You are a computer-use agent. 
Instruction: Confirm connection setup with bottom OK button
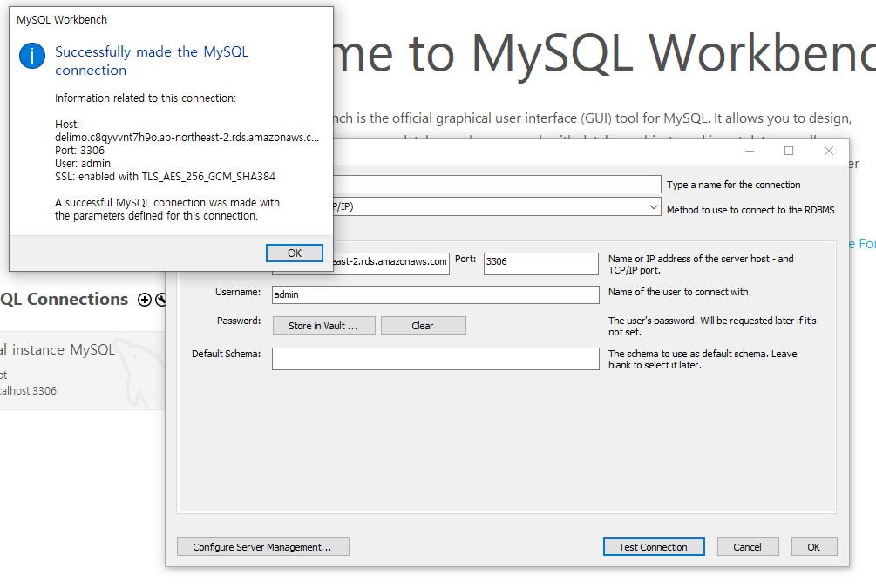pyautogui.click(x=814, y=547)
